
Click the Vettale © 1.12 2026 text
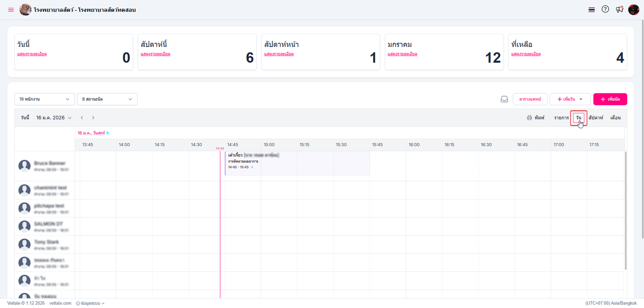[x=26, y=303]
